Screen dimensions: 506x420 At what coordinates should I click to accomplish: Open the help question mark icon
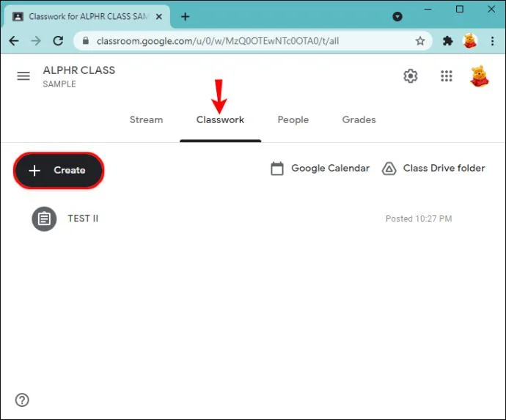coord(22,400)
